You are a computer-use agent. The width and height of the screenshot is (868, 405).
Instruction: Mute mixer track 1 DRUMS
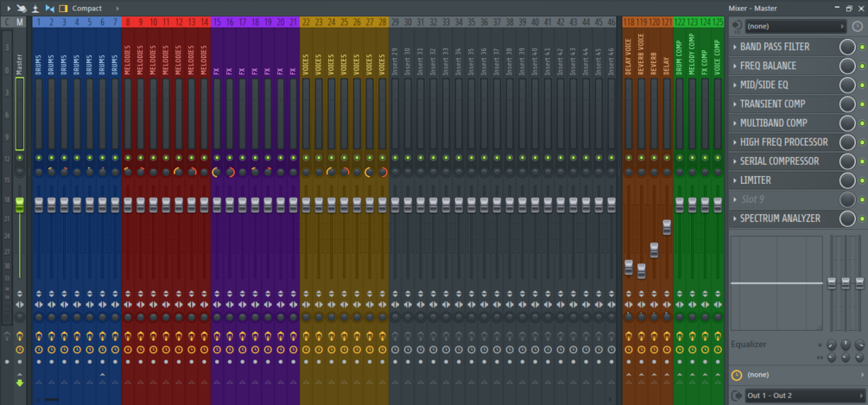coord(39,158)
